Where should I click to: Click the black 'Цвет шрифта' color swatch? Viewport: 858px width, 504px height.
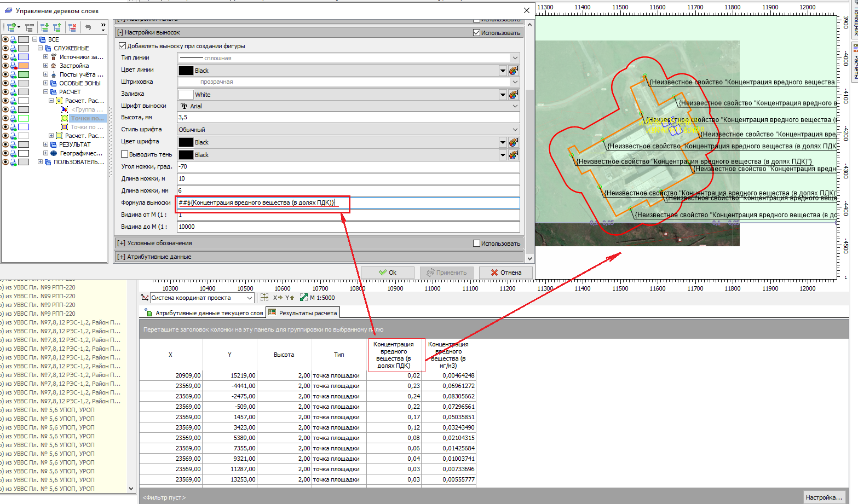186,142
